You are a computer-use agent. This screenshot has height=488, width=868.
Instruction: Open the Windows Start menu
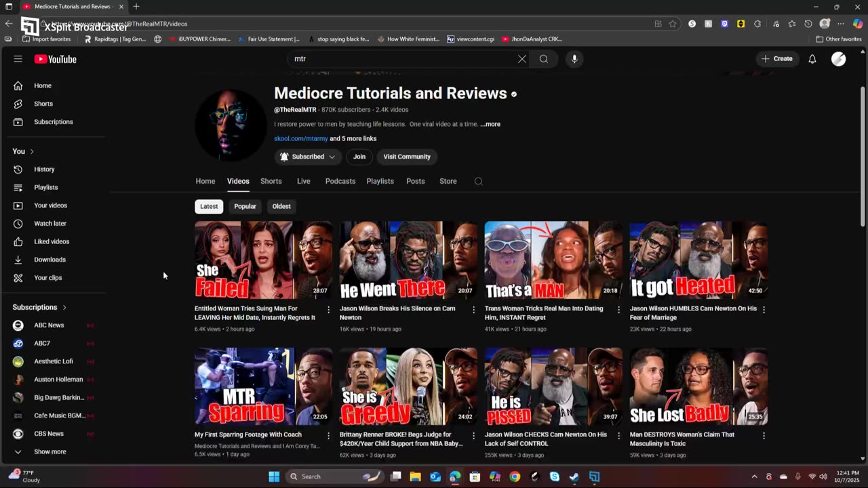tap(274, 476)
